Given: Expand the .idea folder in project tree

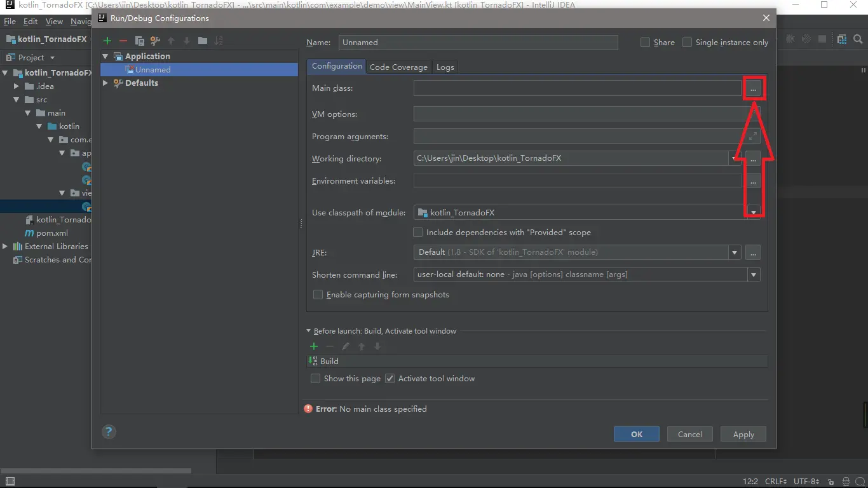Looking at the screenshot, I should coord(17,86).
